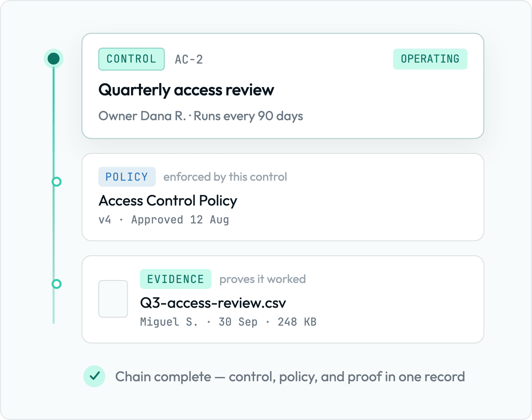Screen dimensions: 532x420
Task: Open the Q3-access-review.csv file thumbnail
Action: click(113, 299)
